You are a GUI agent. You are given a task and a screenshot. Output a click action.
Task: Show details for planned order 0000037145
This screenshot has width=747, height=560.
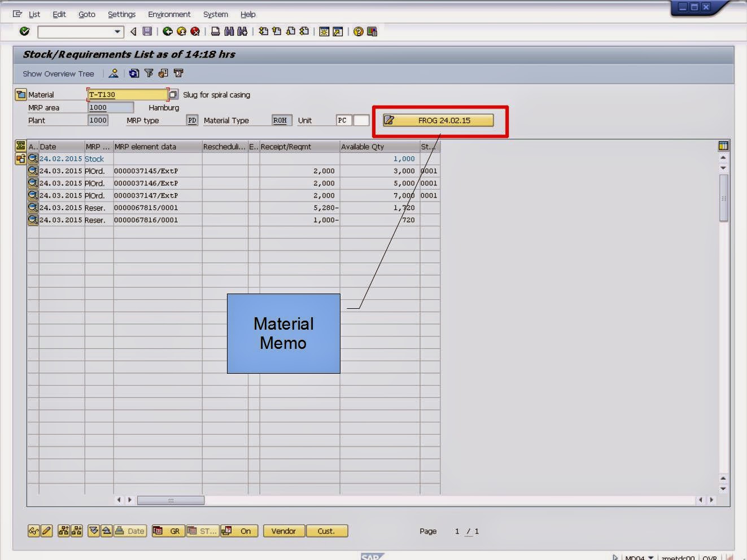pyautogui.click(x=33, y=170)
